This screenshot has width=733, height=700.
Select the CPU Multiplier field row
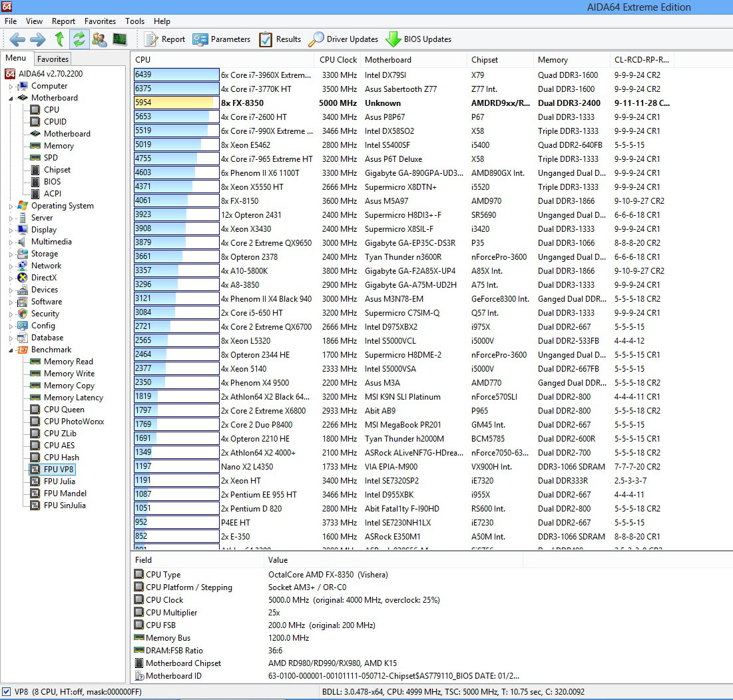tap(328, 613)
